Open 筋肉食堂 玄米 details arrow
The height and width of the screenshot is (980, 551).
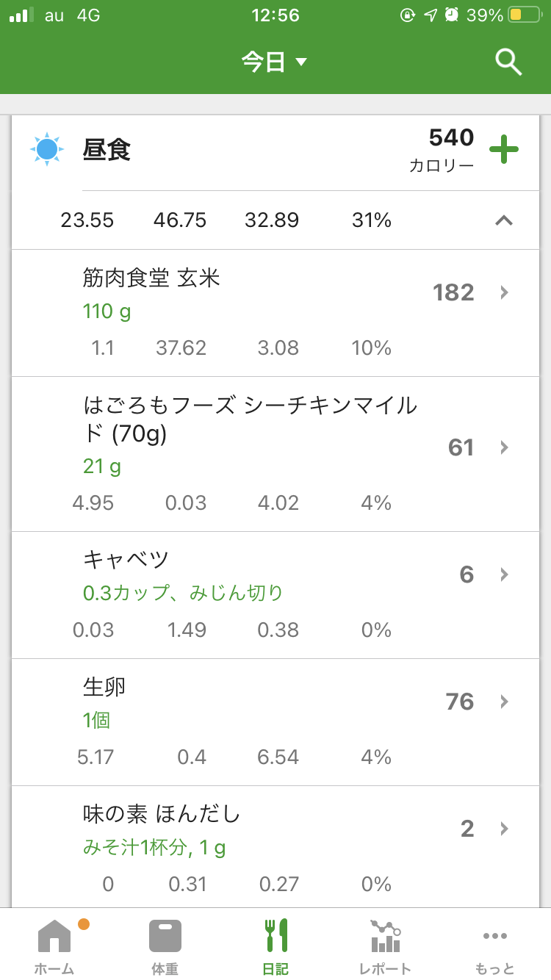(504, 292)
